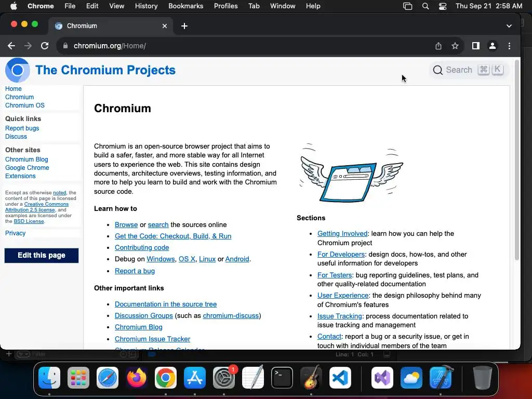This screenshot has width=532, height=399.
Task: Open Google Chrome sidebar link
Action: [27, 168]
